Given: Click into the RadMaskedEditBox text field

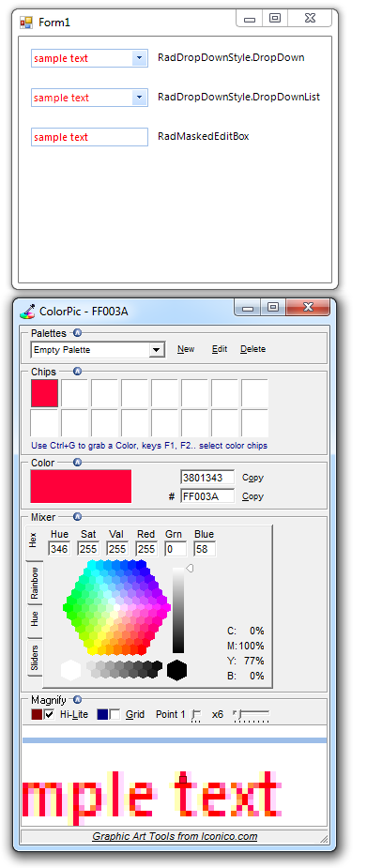Looking at the screenshot, I should tap(90, 137).
